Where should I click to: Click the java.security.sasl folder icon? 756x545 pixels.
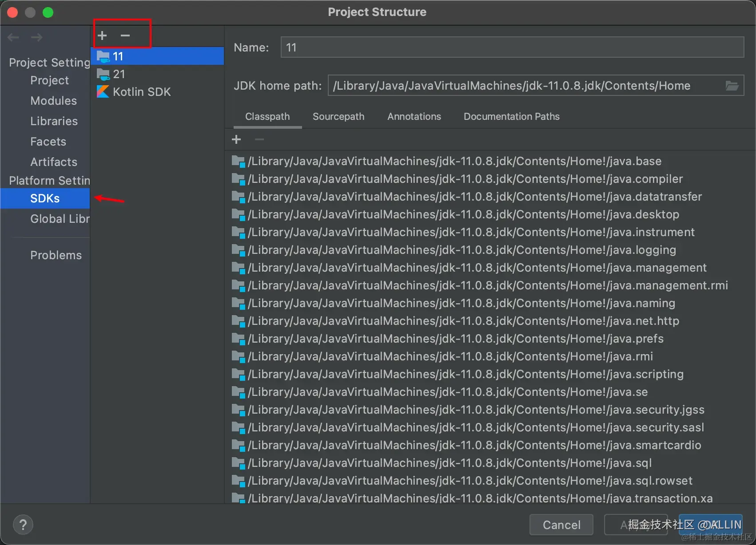click(238, 428)
